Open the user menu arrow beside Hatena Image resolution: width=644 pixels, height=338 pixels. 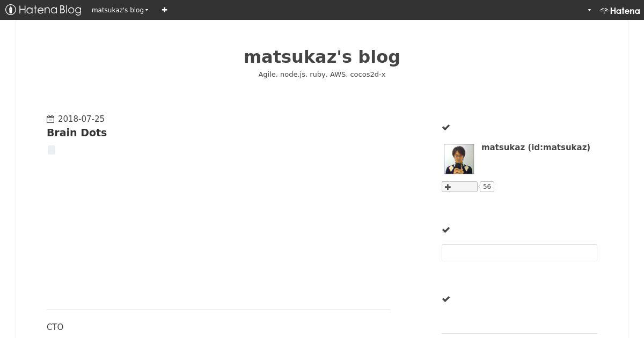pos(589,10)
